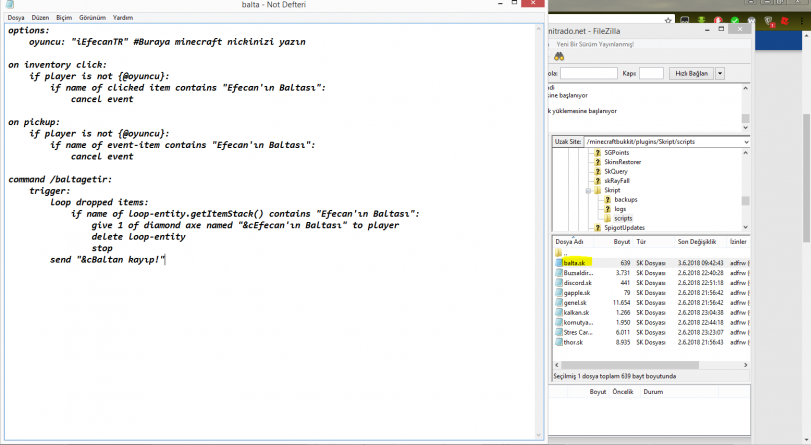
Task: Click the green download-arrow browser extension icon
Action: 701,21
